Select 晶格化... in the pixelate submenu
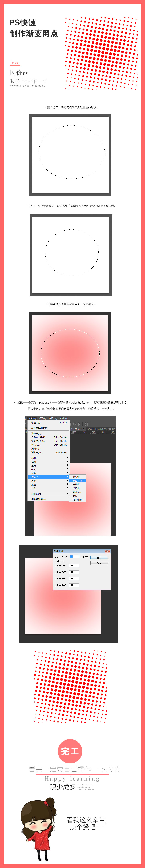Screen dimensions: 145x868 click(78, 488)
